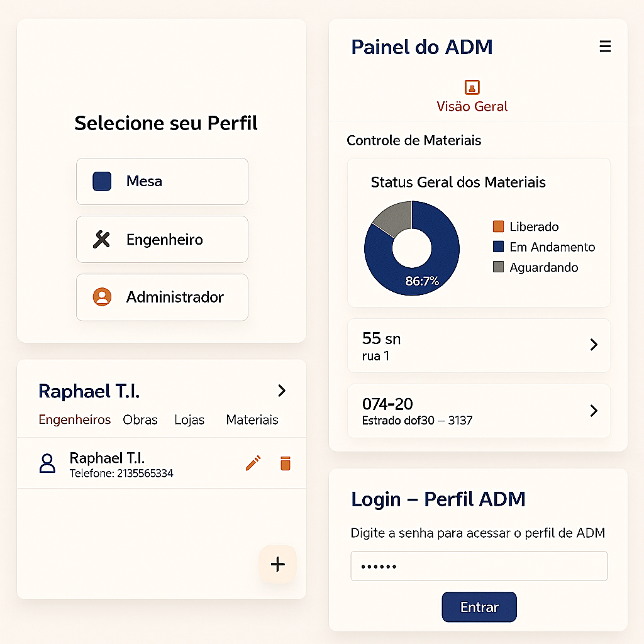
Task: Switch to the Materiais tab
Action: click(x=252, y=419)
